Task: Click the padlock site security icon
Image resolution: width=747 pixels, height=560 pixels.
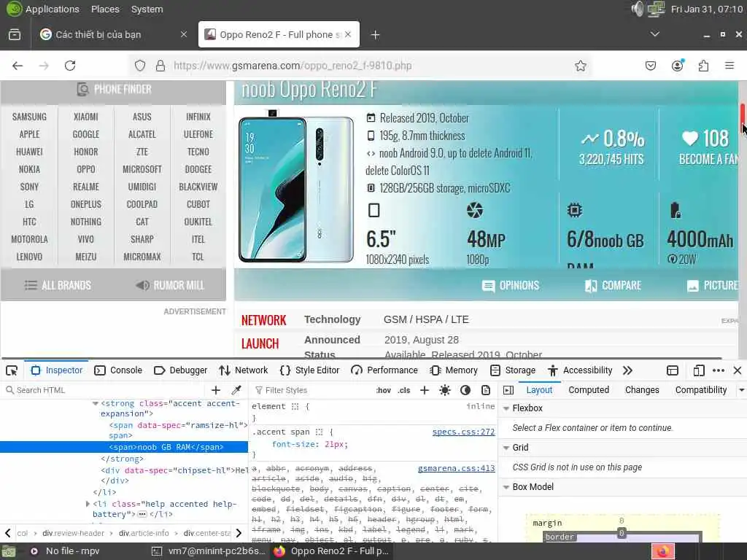Action: coord(160,66)
